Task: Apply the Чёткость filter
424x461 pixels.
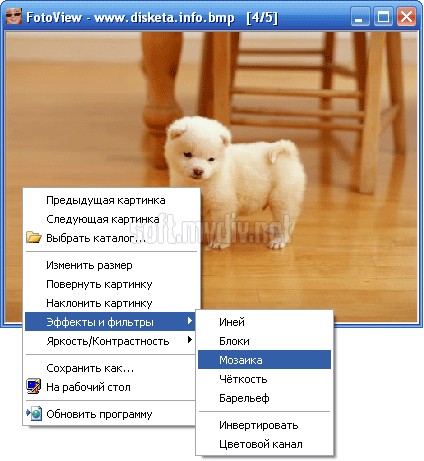Action: coord(264,379)
